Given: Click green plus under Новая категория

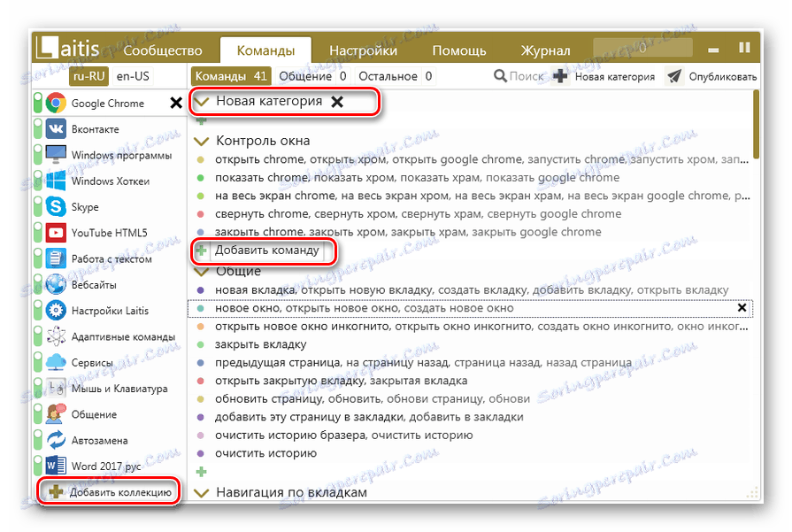Looking at the screenshot, I should pos(201,120).
